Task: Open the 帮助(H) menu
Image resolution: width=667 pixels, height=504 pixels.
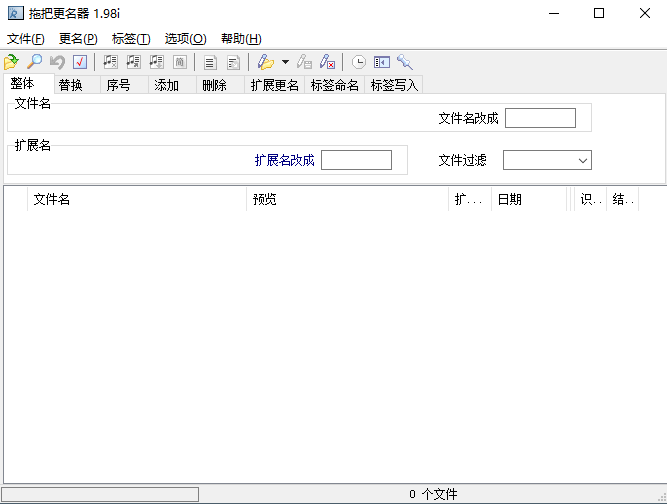Action: (241, 39)
